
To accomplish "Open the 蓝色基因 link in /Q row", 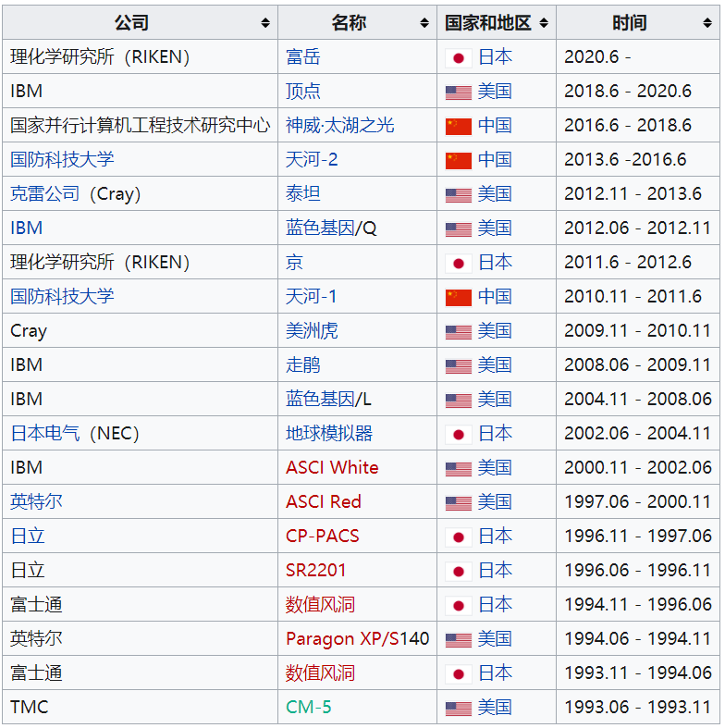I will pyautogui.click(x=320, y=228).
